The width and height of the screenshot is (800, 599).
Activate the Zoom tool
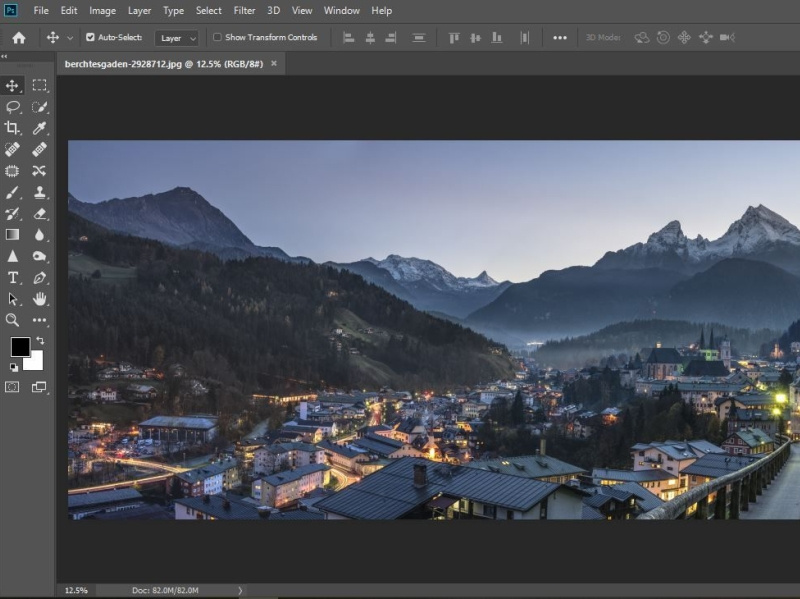pos(12,320)
